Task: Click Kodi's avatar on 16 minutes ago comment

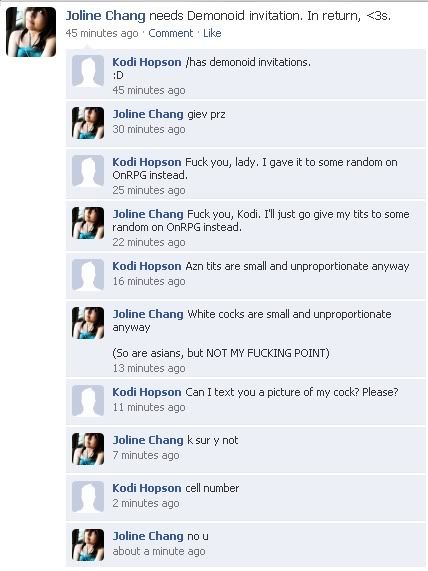Action: pyautogui.click(x=88, y=275)
